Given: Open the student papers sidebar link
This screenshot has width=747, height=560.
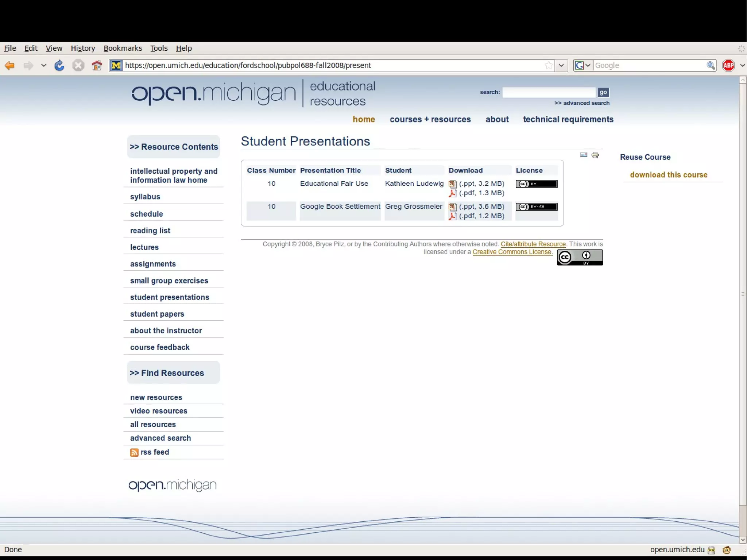Looking at the screenshot, I should [157, 314].
